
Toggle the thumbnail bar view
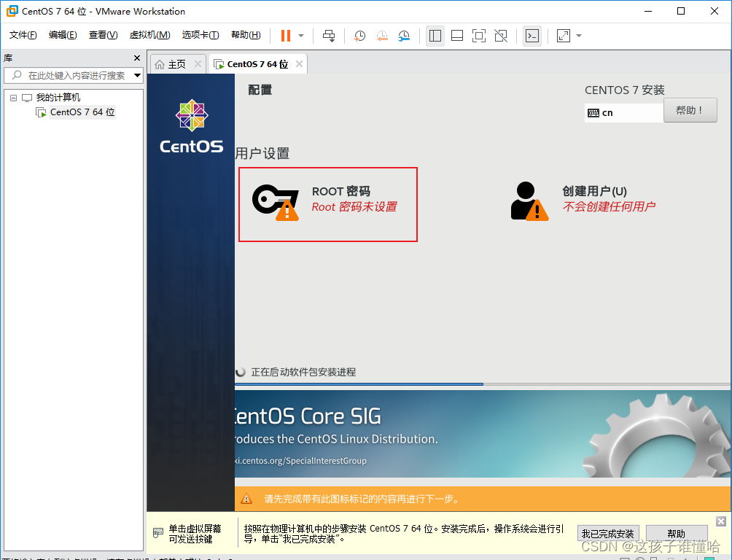coord(457,36)
